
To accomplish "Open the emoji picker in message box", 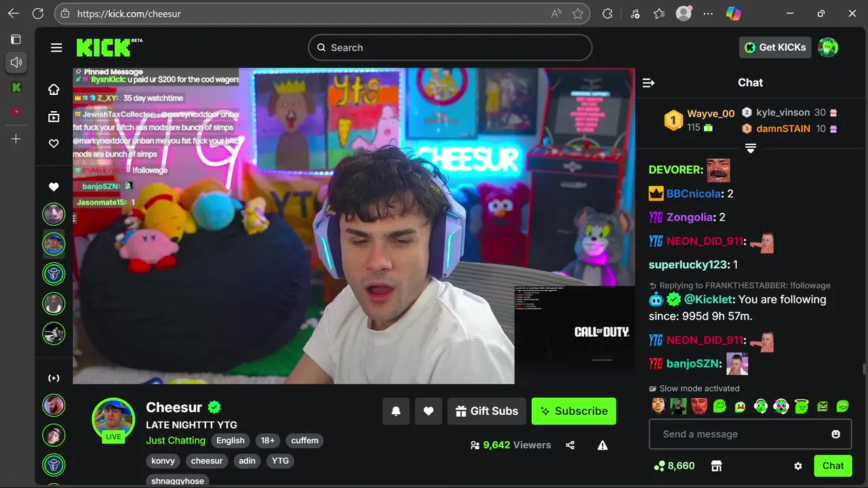I will [836, 434].
